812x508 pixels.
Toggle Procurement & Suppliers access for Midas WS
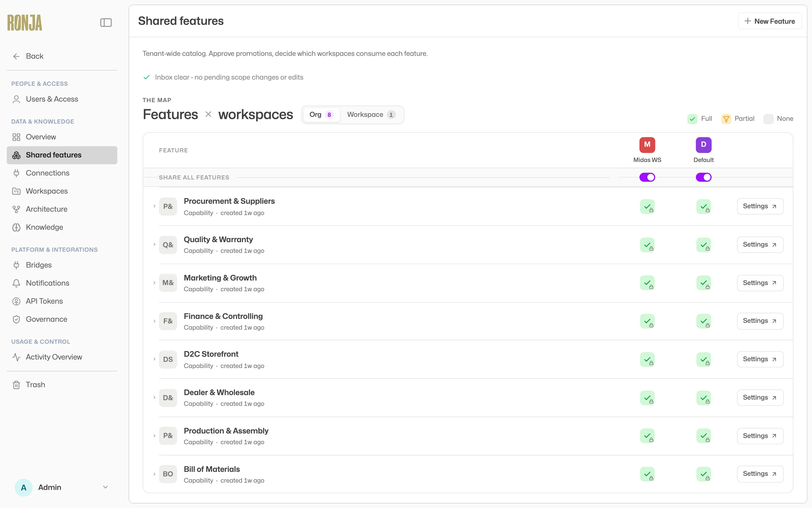[x=647, y=207]
